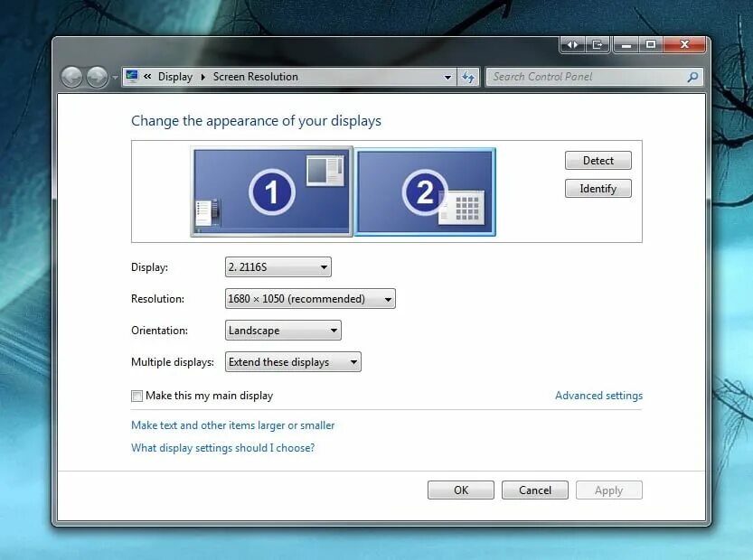Viewport: 753px width, 560px height.
Task: Open Make text and other items larger link
Action: [233, 425]
